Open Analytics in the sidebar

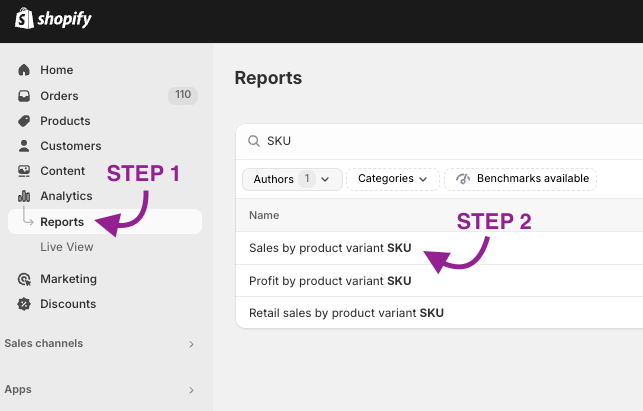point(66,196)
